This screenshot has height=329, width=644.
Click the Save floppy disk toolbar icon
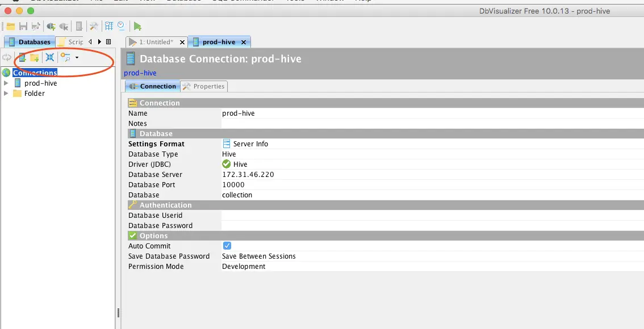point(23,27)
